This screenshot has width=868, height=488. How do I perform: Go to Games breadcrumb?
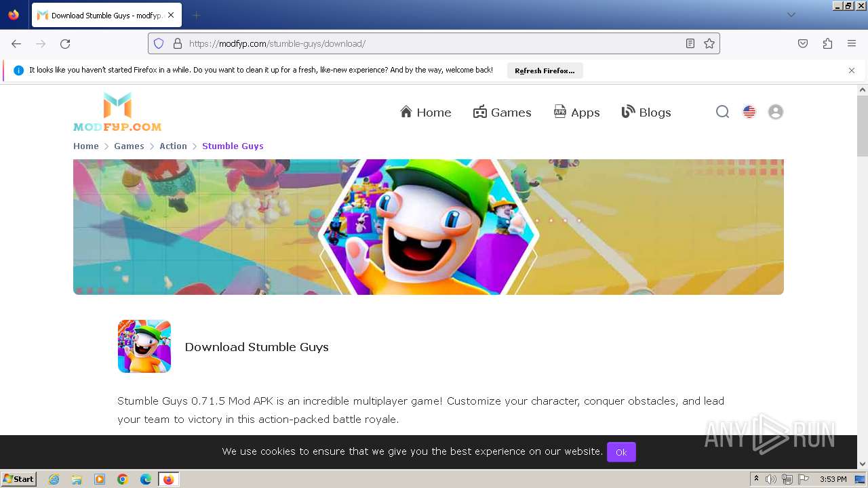pyautogui.click(x=129, y=146)
